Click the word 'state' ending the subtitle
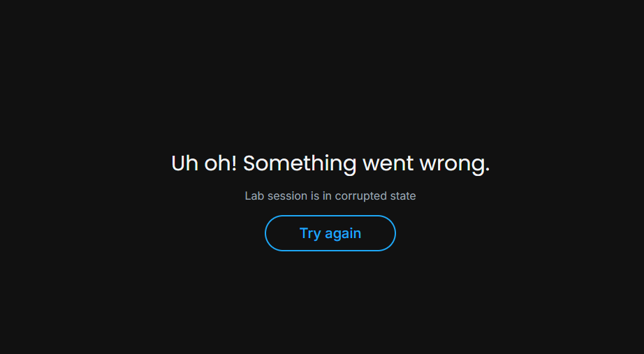The height and width of the screenshot is (354, 644). coord(403,196)
